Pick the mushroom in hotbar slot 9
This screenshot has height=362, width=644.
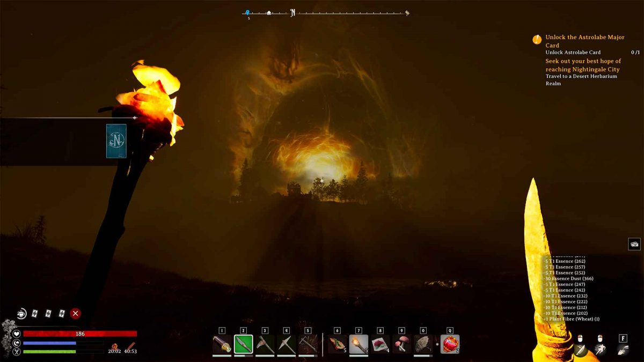(401, 344)
